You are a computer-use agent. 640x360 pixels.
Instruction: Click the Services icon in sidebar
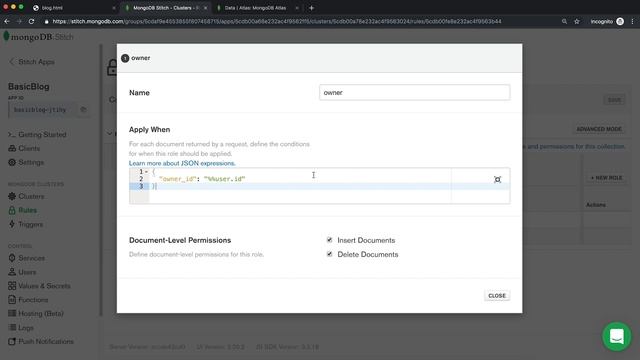12,258
